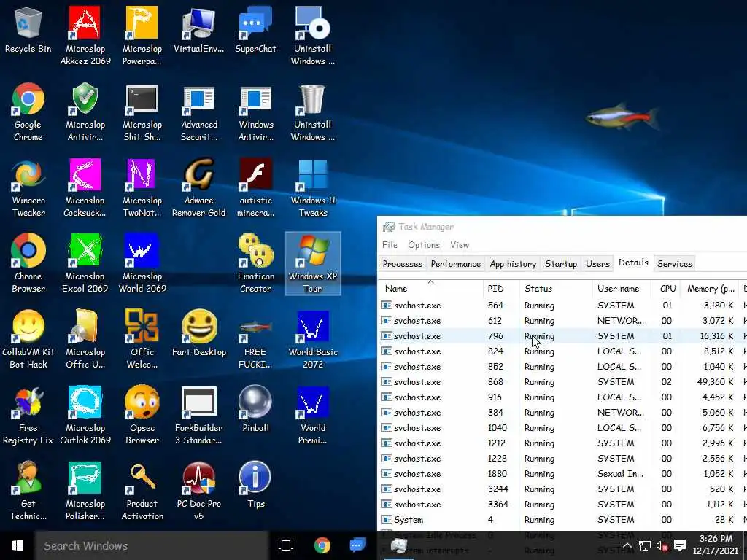The height and width of the screenshot is (560, 747).
Task: Open Free Registry Fix icon
Action: click(28, 415)
